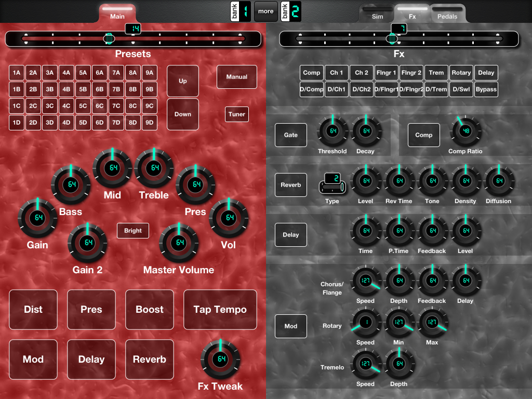The image size is (532, 399).
Task: Select the Fx tab
Action: (x=412, y=14)
